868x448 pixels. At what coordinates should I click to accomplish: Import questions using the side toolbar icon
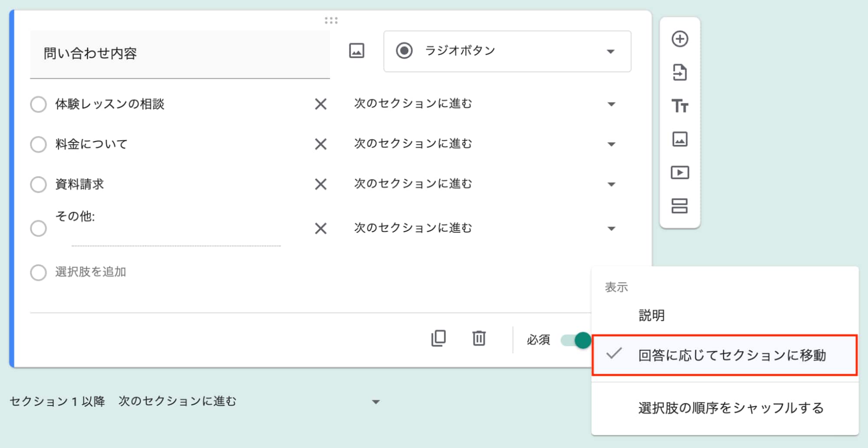point(680,72)
